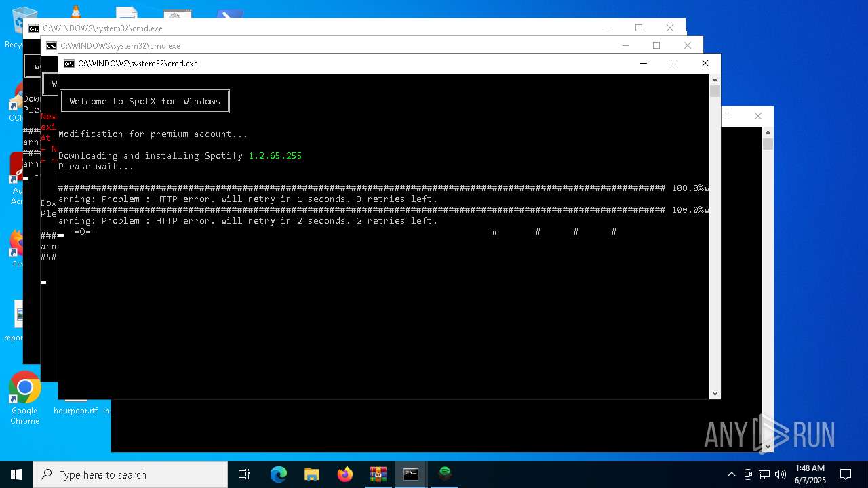The image size is (868, 488).
Task: Select the Firefox desktop shortcut
Action: [x=17, y=248]
